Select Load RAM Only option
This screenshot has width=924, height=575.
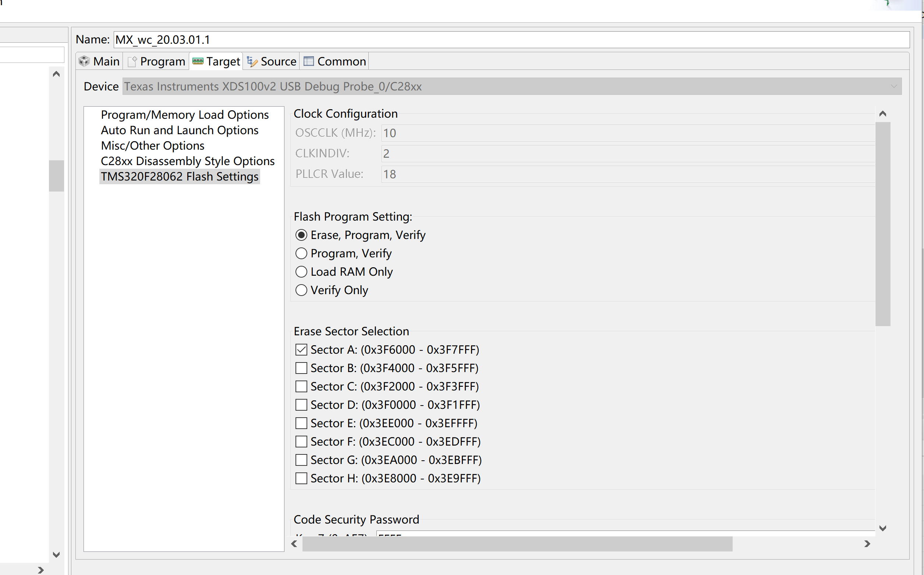301,272
